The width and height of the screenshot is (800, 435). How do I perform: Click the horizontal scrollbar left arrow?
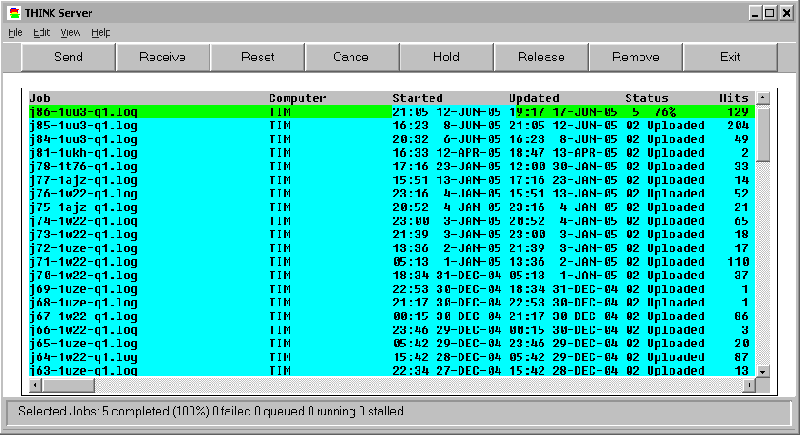click(35, 386)
